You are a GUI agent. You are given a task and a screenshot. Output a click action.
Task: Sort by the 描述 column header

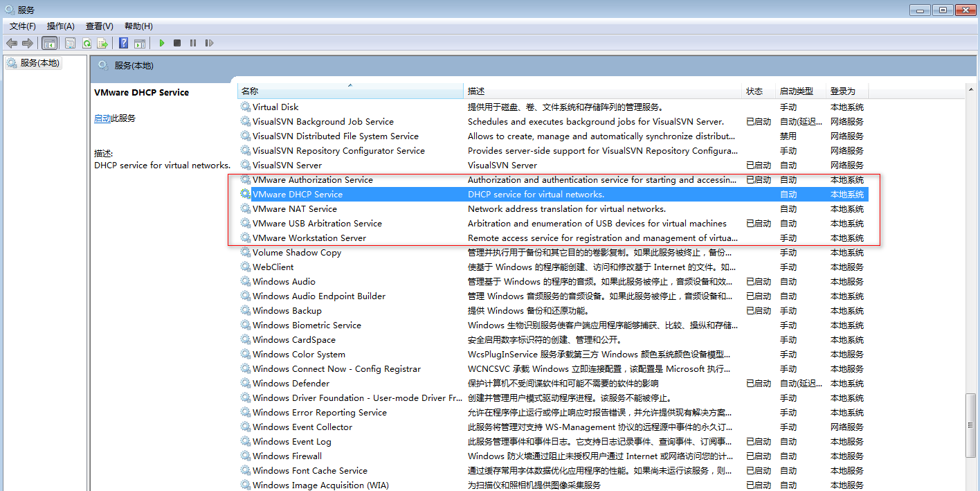coord(602,91)
